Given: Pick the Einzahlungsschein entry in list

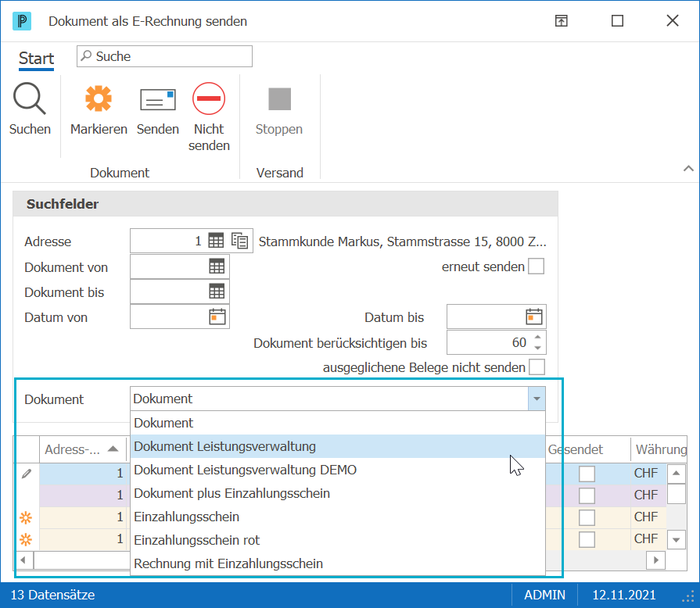Looking at the screenshot, I should point(338,517).
